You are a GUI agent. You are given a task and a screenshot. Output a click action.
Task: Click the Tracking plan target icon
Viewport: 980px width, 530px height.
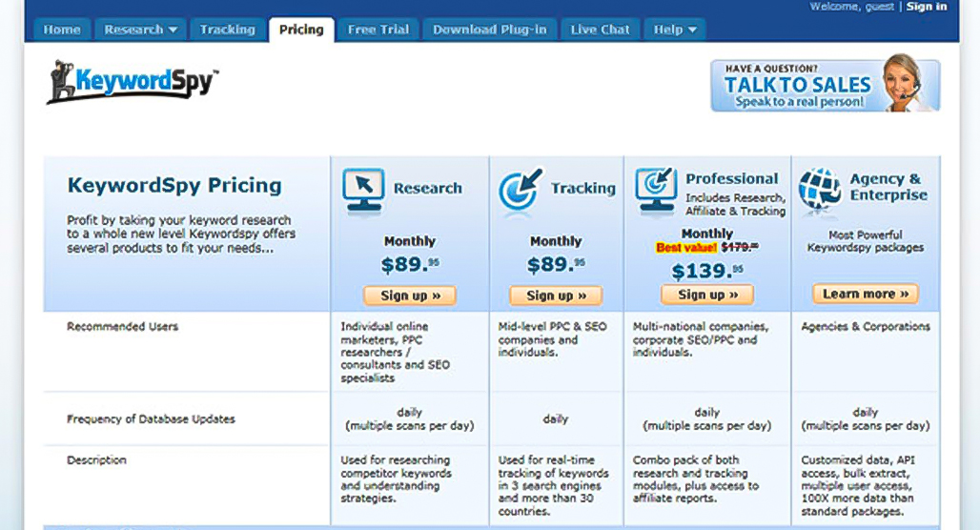[521, 189]
